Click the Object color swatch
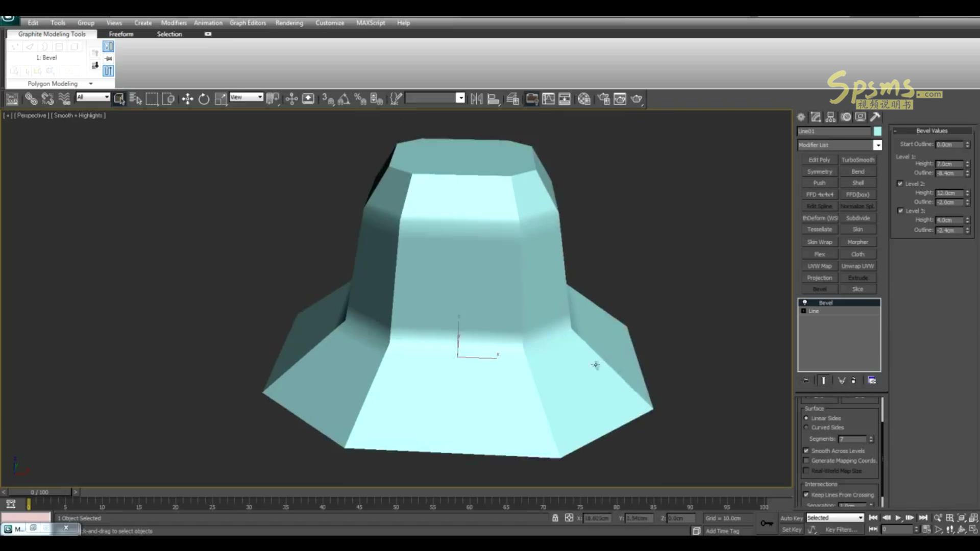 pyautogui.click(x=877, y=131)
